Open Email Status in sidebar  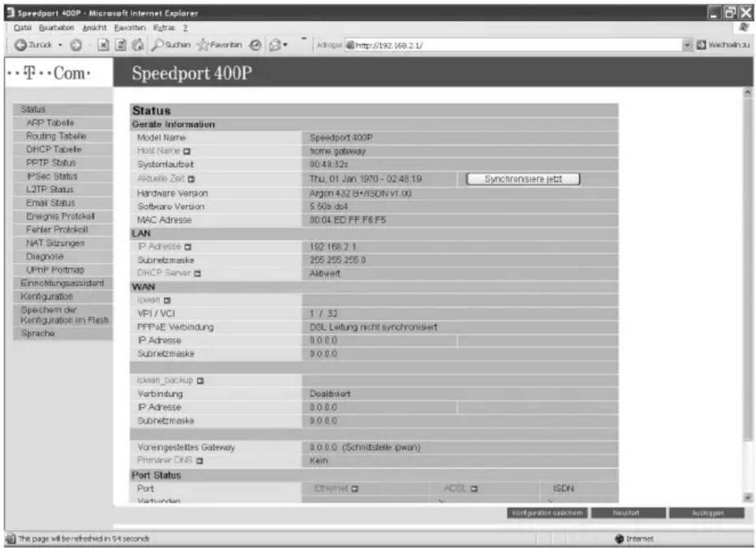tap(62, 202)
